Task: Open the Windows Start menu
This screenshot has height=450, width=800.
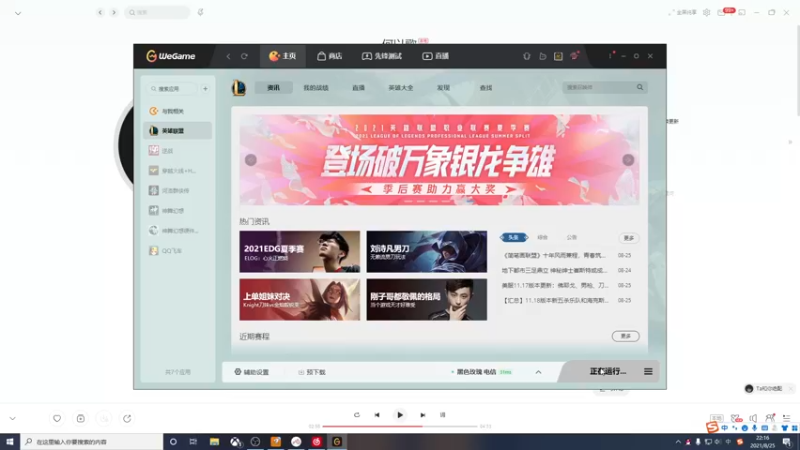Action: [x=10, y=441]
